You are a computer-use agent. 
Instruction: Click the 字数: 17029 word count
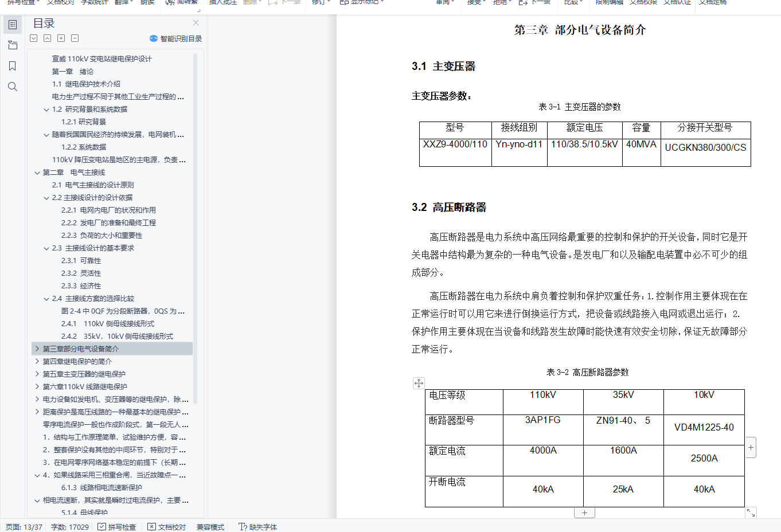click(70, 527)
